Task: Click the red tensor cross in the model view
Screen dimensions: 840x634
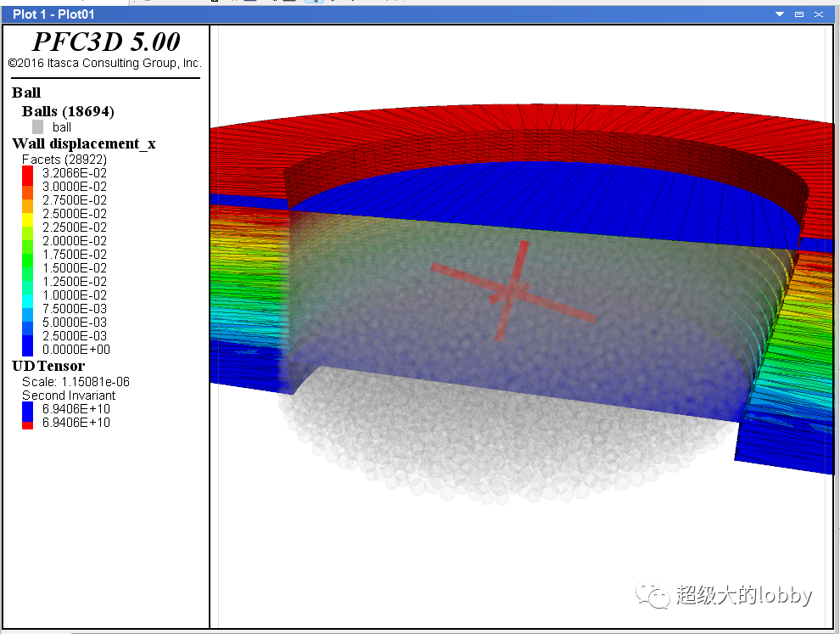Action: tap(512, 292)
